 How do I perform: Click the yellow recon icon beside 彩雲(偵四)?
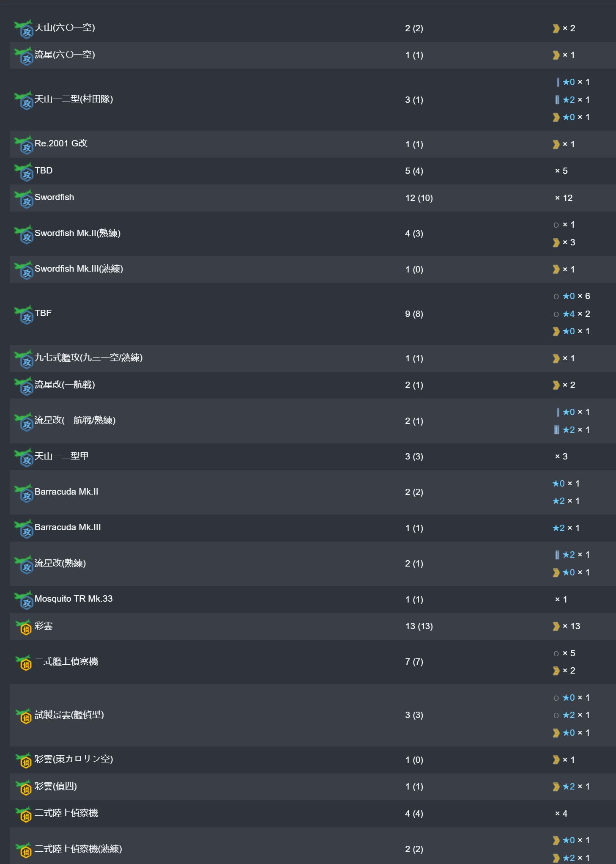pyautogui.click(x=24, y=787)
